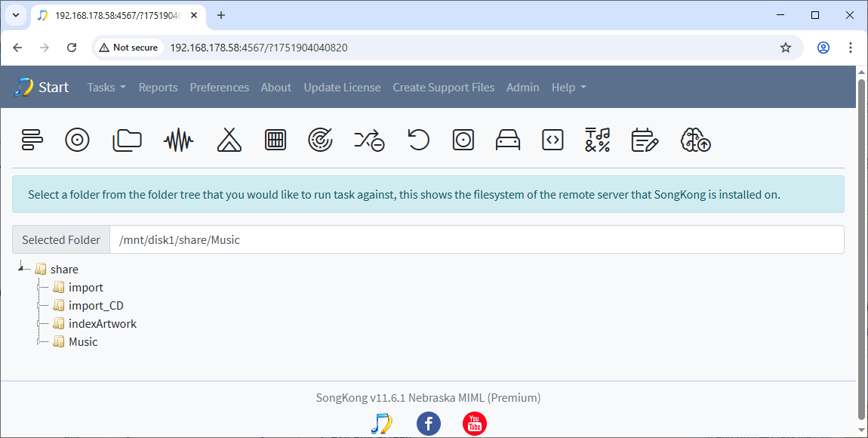Open the Facebook page icon
The width and height of the screenshot is (868, 438).
[429, 424]
